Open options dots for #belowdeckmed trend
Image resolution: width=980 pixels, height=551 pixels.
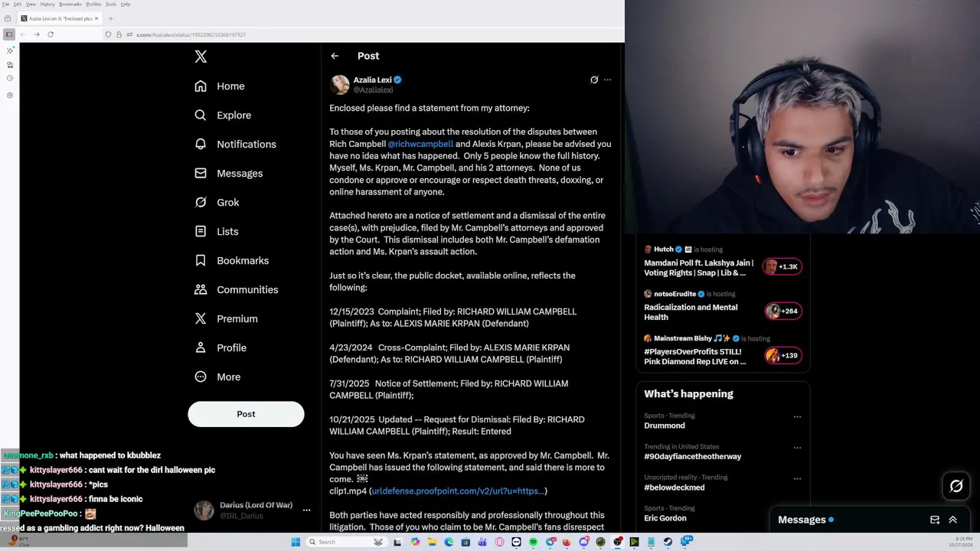click(x=797, y=478)
